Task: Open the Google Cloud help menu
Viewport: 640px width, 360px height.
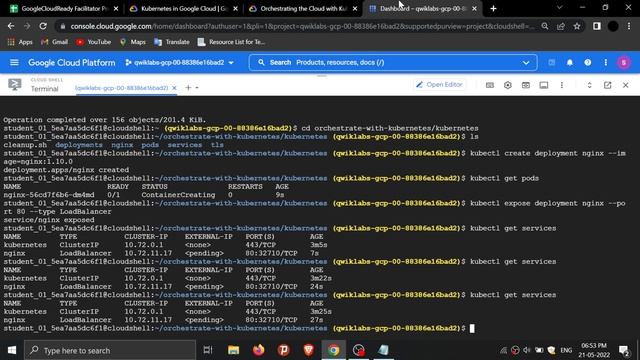Action: [x=587, y=62]
